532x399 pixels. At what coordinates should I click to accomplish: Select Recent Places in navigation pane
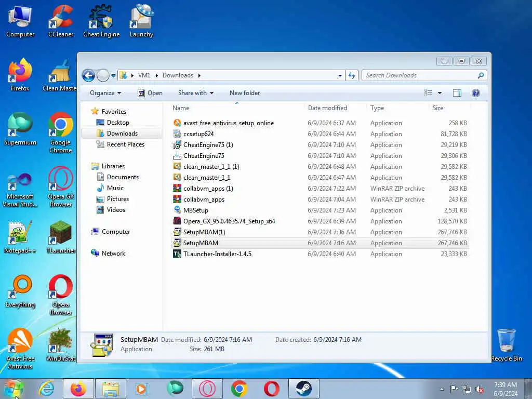point(121,144)
